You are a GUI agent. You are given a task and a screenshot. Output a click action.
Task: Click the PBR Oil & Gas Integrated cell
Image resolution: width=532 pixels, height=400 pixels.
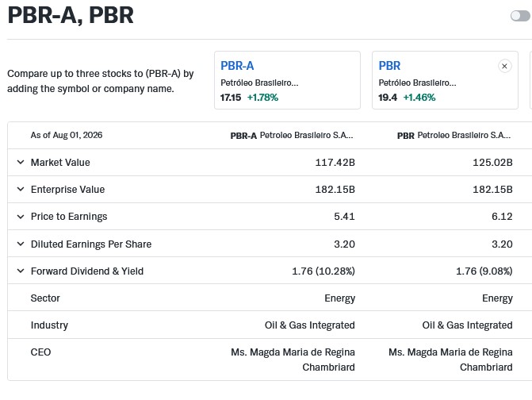pyautogui.click(x=467, y=325)
